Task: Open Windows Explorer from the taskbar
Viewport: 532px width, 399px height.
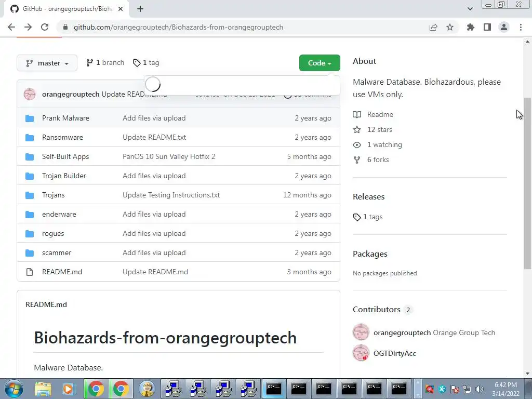Action: tap(43, 389)
